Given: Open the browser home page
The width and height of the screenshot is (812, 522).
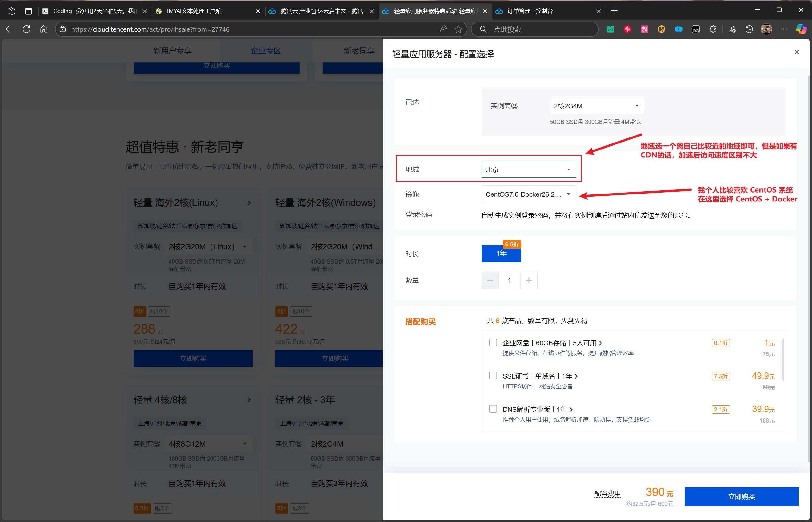Looking at the screenshot, I should [43, 29].
